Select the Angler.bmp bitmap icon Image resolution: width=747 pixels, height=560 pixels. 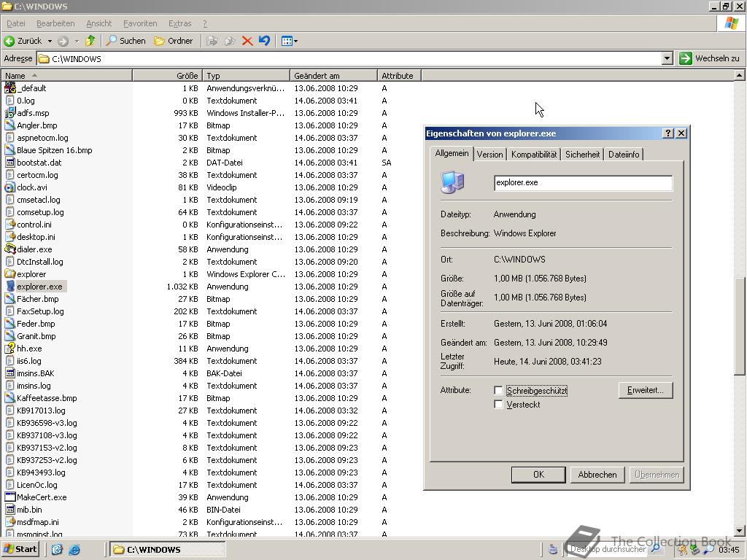pyautogui.click(x=10, y=125)
